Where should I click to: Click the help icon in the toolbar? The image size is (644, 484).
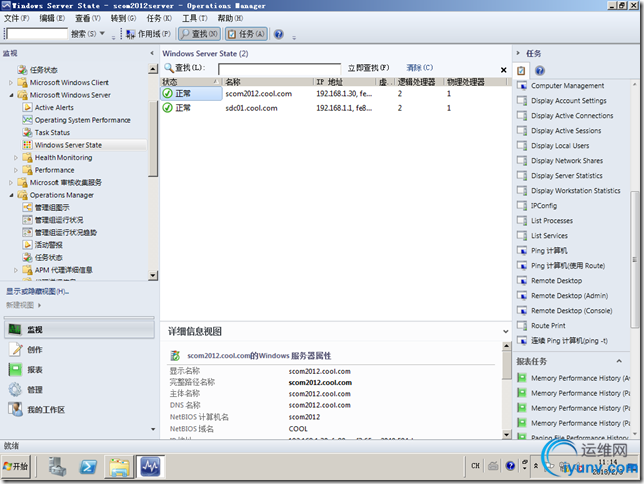pos(278,34)
